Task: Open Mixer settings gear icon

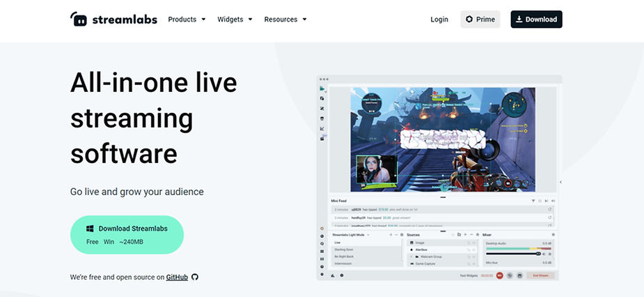Action: coord(553,234)
